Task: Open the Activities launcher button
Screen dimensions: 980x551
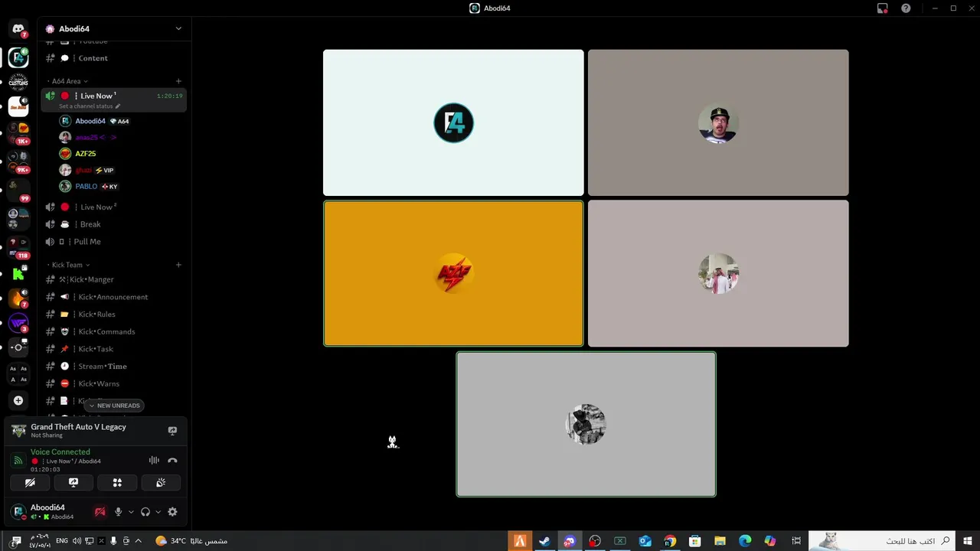Action: [x=117, y=483]
